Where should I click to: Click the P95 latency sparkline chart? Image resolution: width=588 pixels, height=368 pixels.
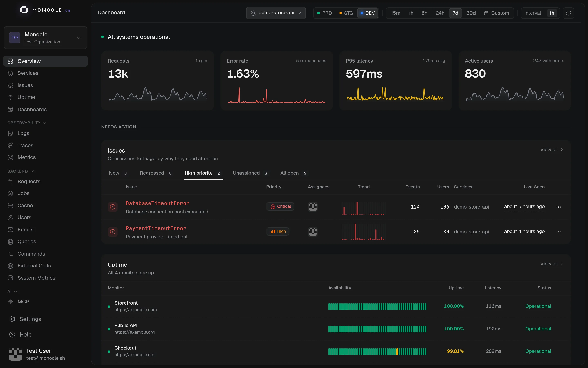[395, 94]
